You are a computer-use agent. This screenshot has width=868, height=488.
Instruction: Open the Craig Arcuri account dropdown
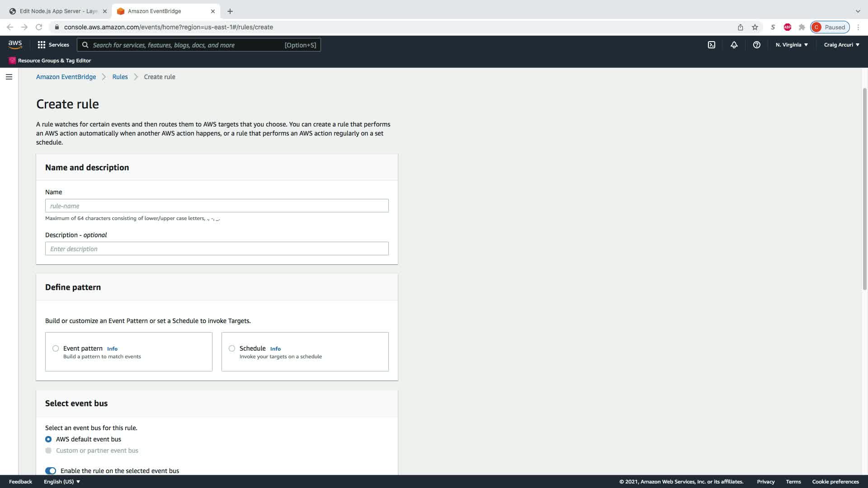[x=841, y=45]
